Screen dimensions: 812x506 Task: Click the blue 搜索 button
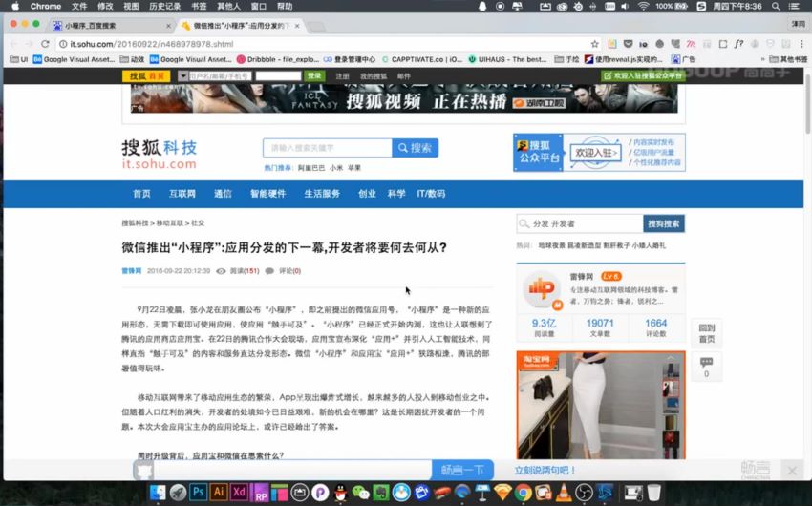416,148
